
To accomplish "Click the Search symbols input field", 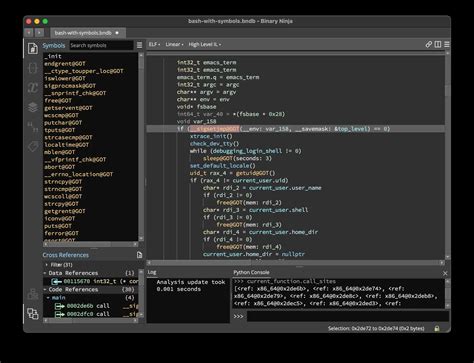I will pos(101,45).
